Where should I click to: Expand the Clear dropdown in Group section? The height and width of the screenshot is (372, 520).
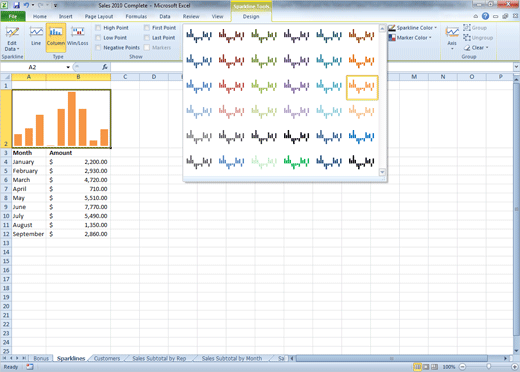[476, 48]
